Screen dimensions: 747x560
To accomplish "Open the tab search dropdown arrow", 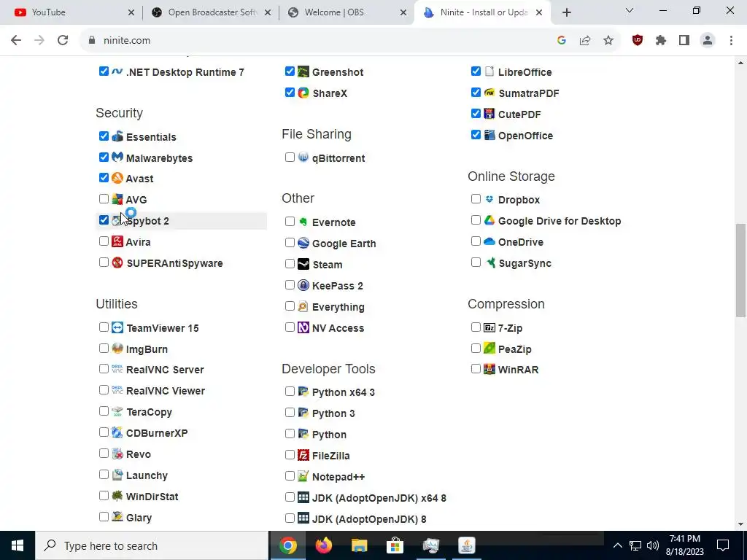I will tap(630, 10).
